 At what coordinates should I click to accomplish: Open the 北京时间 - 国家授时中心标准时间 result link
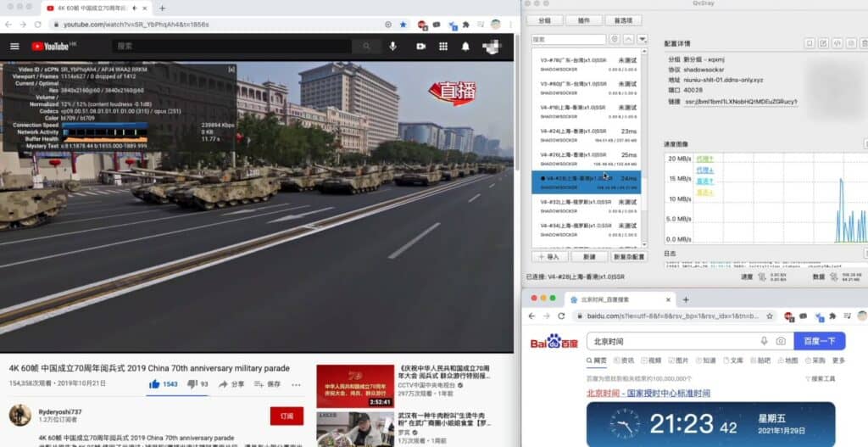(648, 394)
